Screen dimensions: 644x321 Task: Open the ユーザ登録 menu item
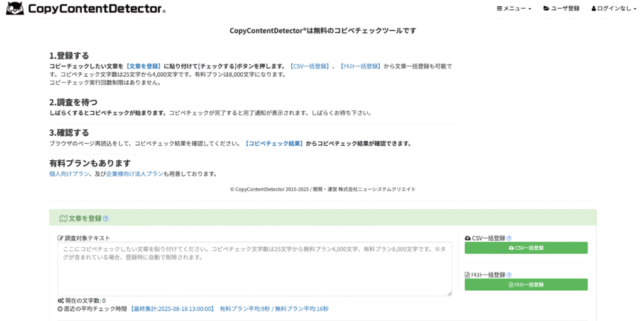coord(562,9)
